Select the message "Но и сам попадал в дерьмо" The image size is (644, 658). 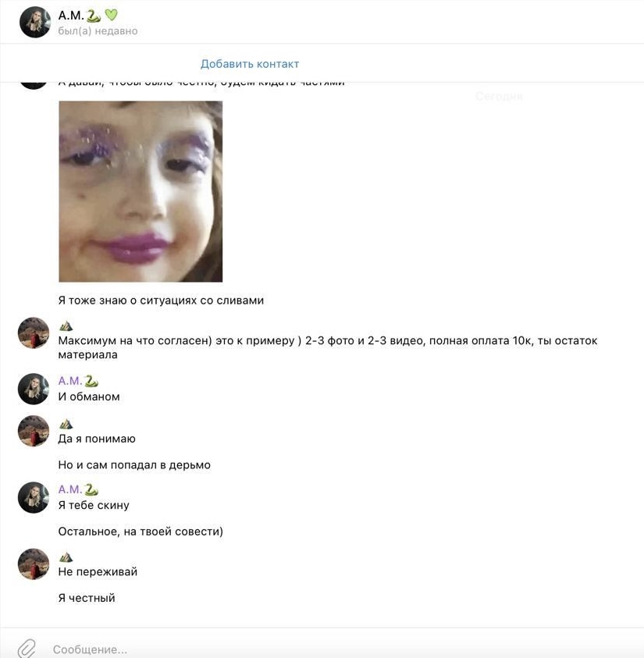(x=134, y=465)
